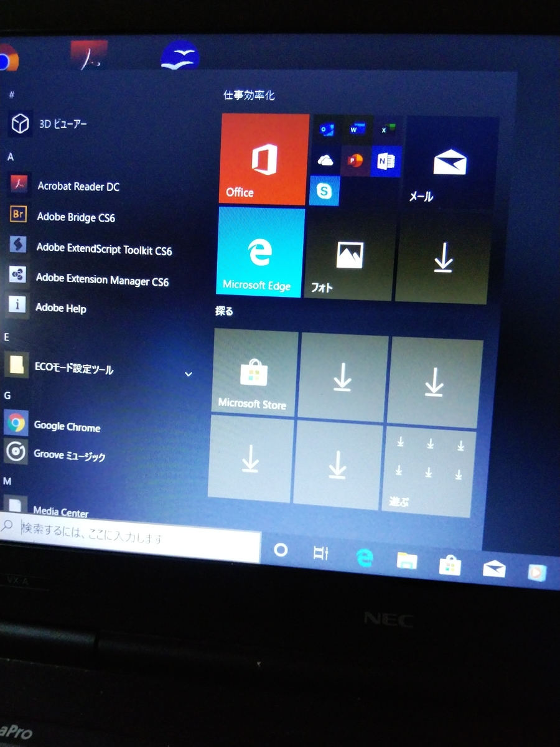Click the media player icon on the taskbar
The image size is (560, 747).
coord(538,571)
